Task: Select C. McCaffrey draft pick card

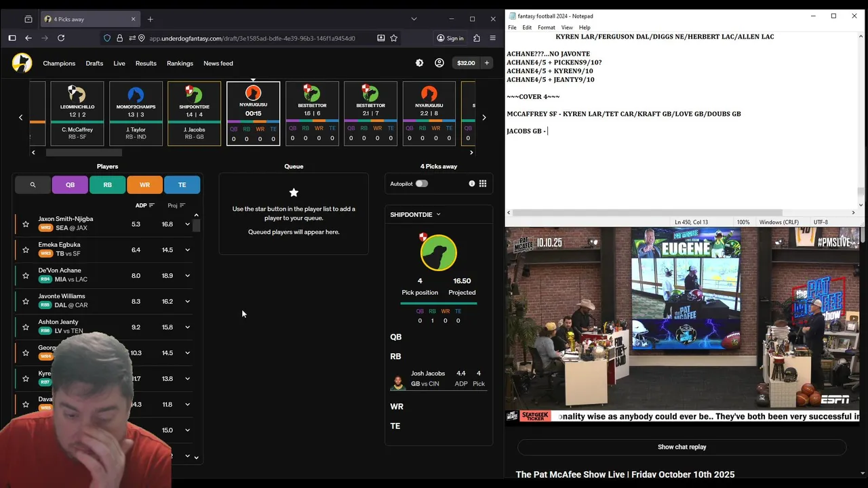Action: pos(77,113)
